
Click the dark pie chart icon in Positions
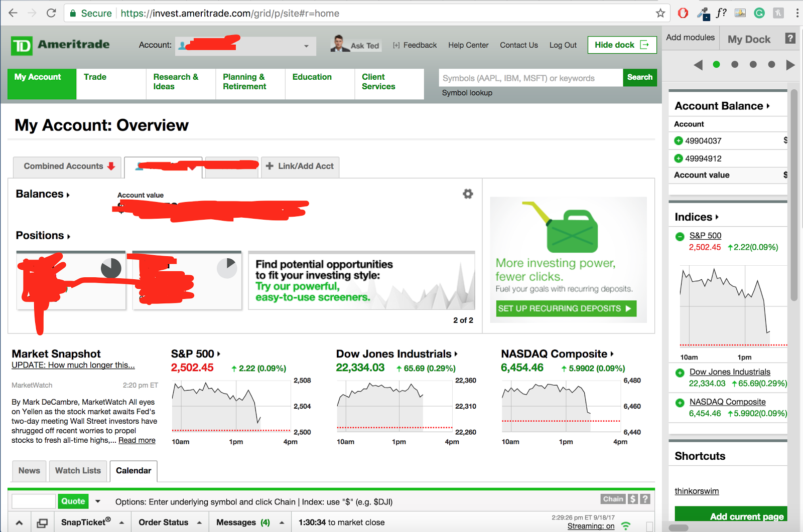click(111, 268)
